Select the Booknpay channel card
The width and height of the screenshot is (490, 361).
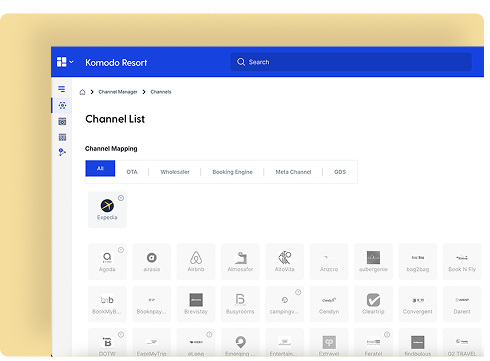coord(152,304)
